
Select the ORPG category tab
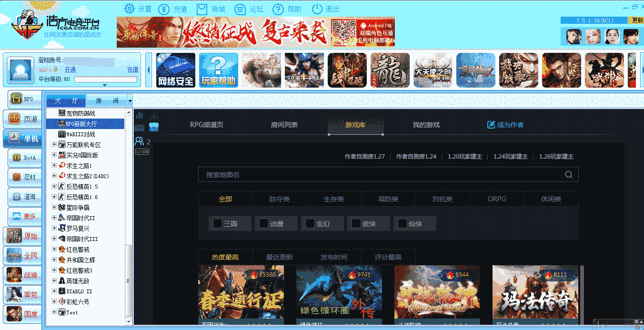pyautogui.click(x=497, y=199)
